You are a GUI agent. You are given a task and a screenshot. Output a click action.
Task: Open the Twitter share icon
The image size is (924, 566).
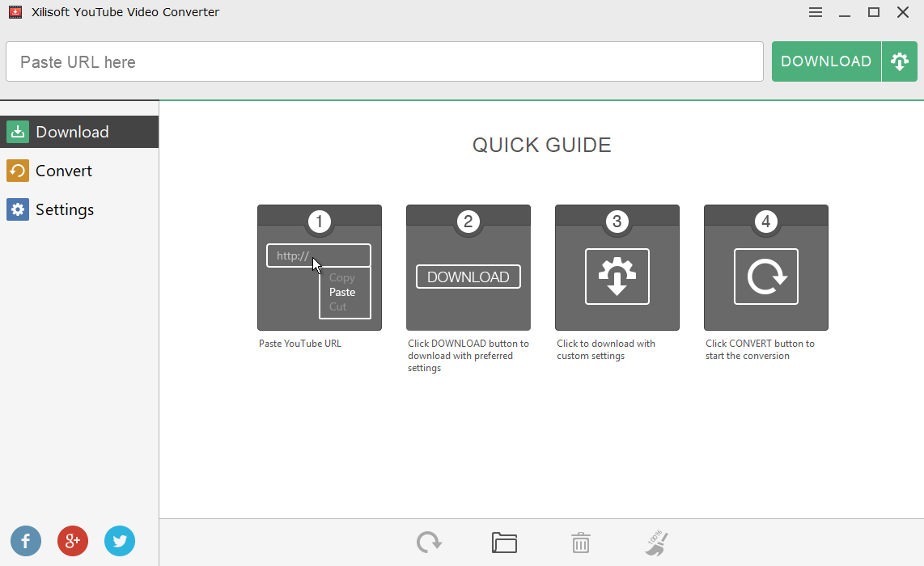(120, 541)
